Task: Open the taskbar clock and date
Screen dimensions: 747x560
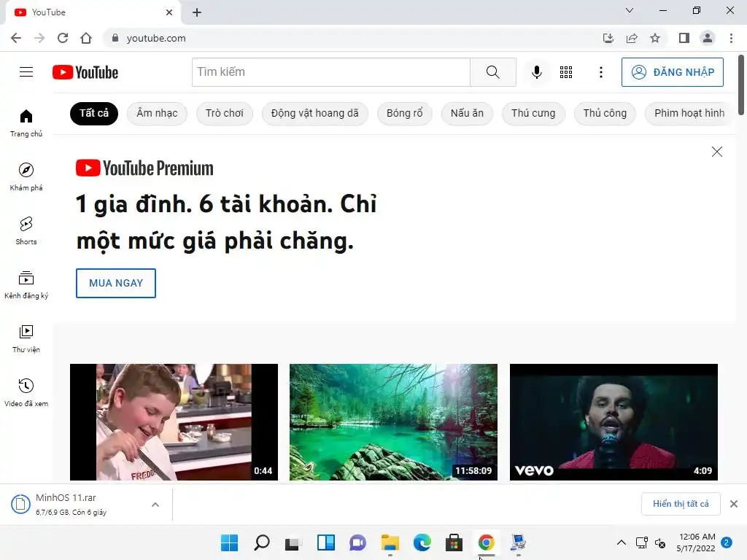Action: (696, 542)
